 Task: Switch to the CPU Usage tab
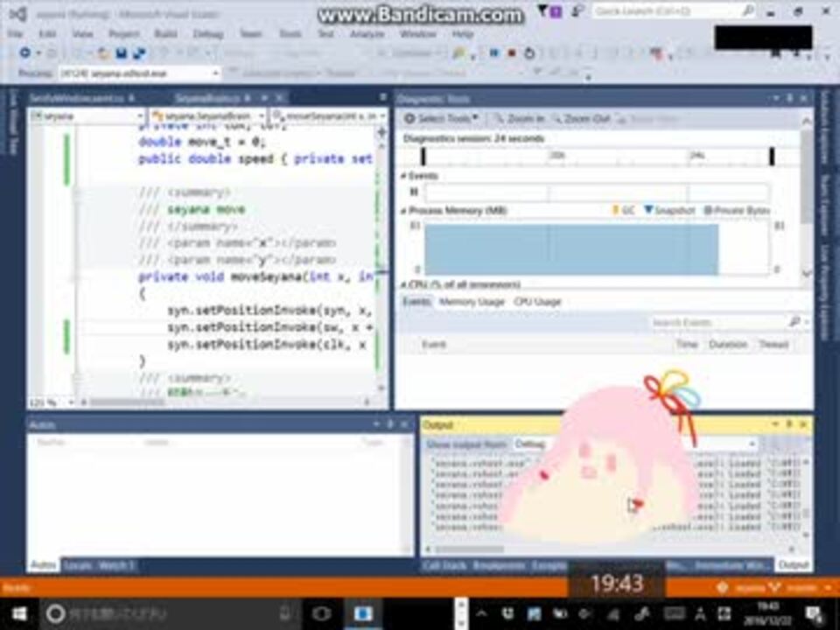(x=537, y=301)
